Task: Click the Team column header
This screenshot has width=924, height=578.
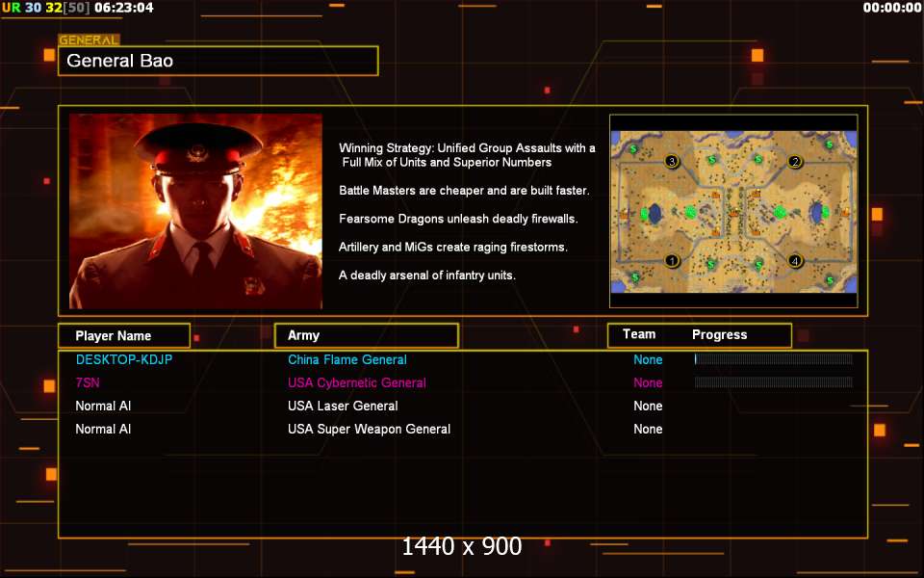Action: click(639, 334)
